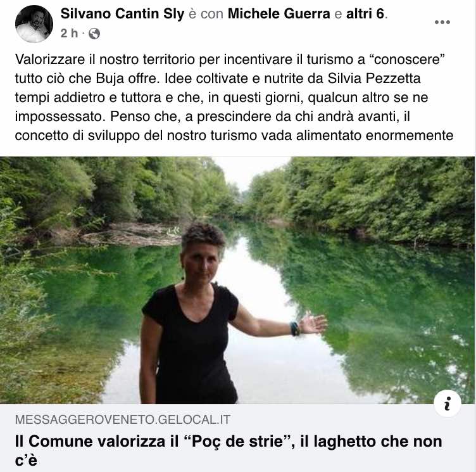Select the woman in black shirt in photo
476x472 pixels.
click(213, 313)
